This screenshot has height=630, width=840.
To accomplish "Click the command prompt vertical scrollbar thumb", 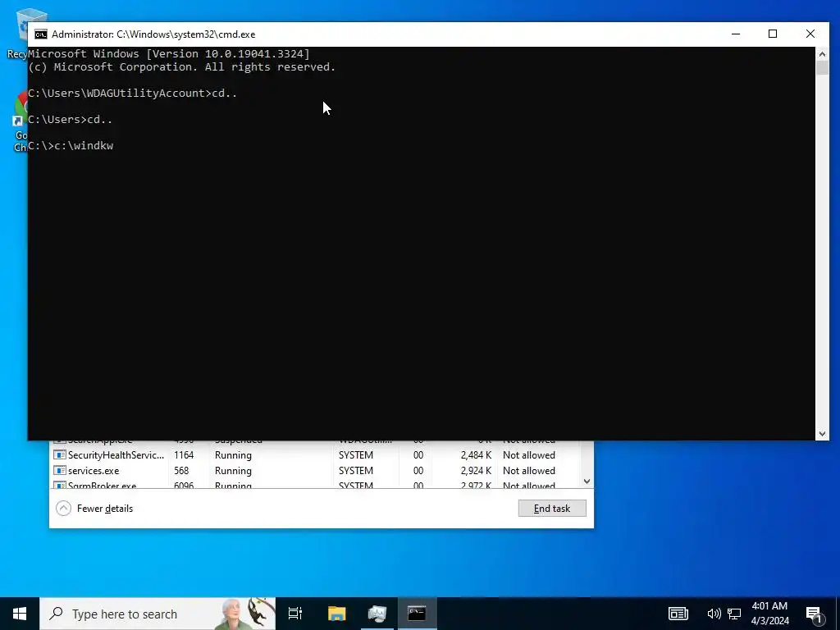I will pyautogui.click(x=822, y=68).
